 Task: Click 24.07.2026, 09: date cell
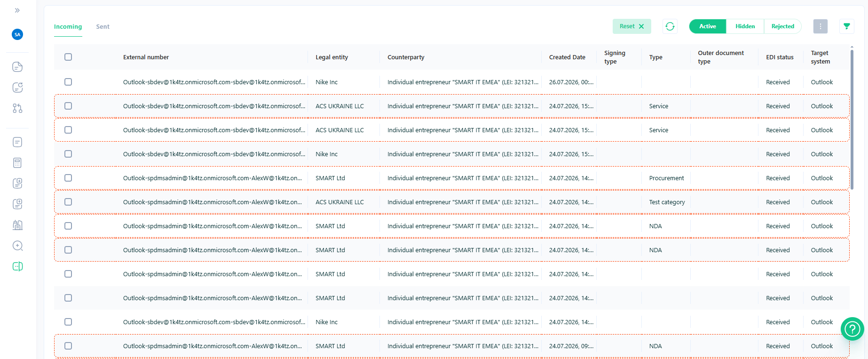571,346
